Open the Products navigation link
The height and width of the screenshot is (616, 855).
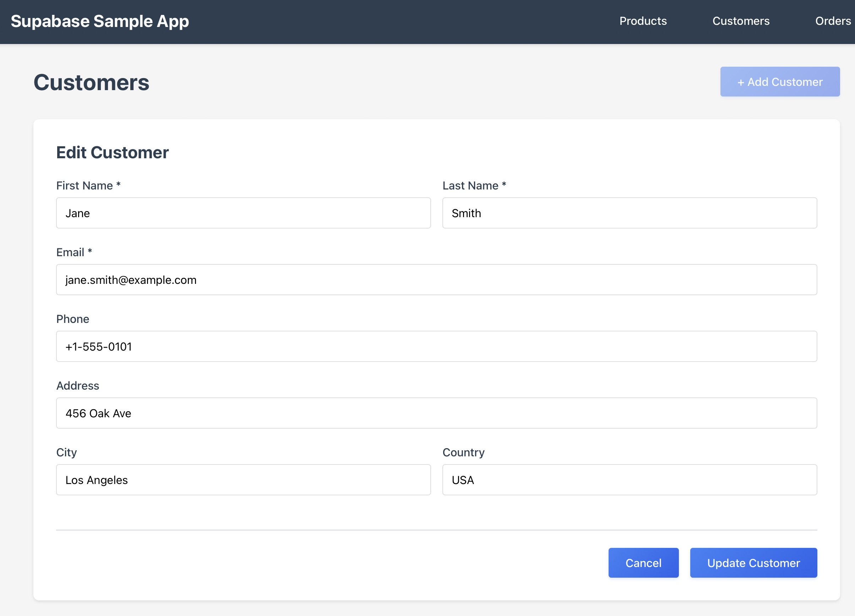click(x=643, y=21)
